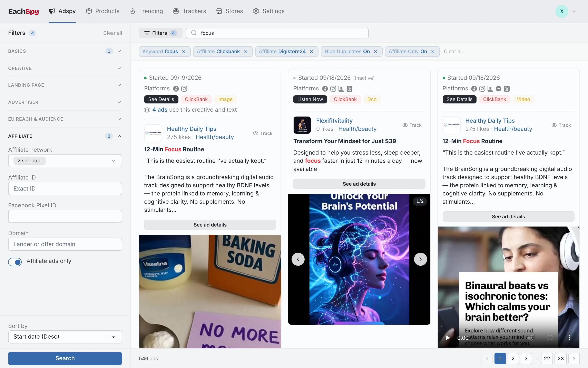Click the Affiliate ID input field
Image resolution: width=588 pixels, height=368 pixels.
pos(65,188)
